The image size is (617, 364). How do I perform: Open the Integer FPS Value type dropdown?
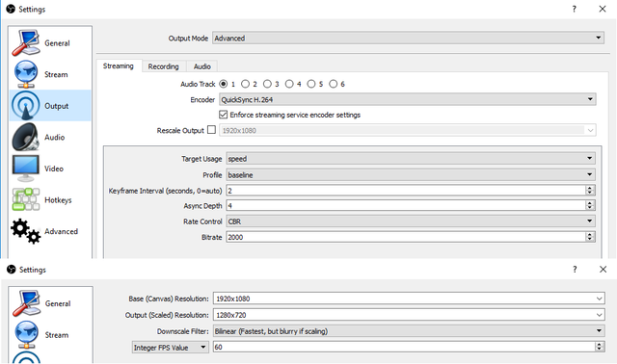click(x=170, y=347)
